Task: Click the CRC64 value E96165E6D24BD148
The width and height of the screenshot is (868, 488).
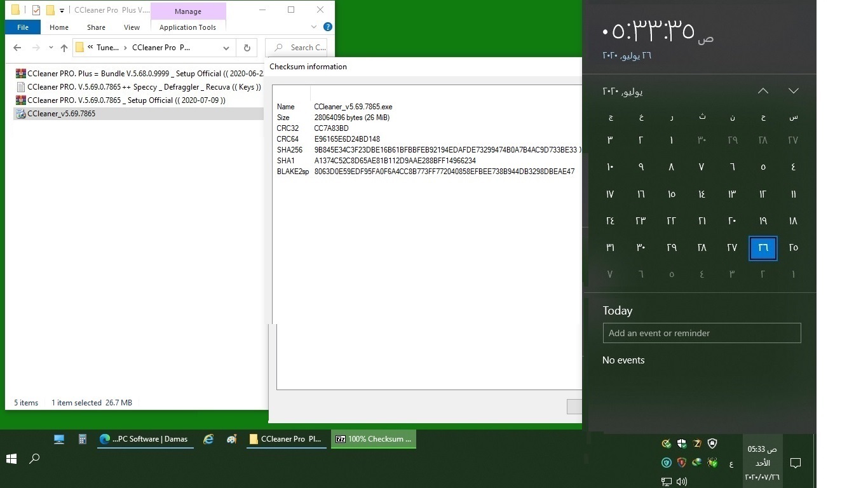Action: tap(347, 139)
